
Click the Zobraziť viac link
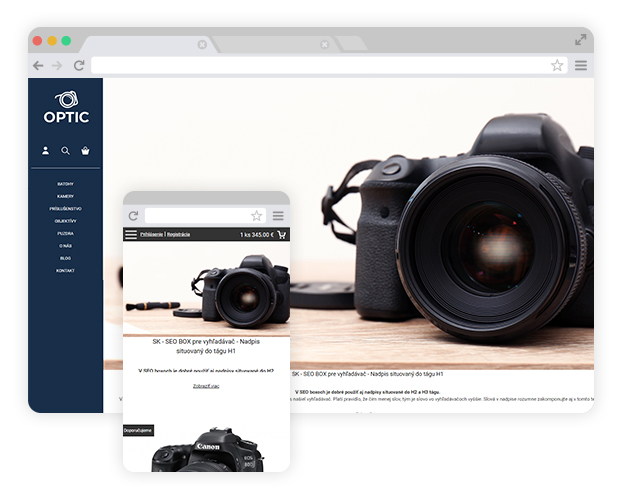(x=206, y=385)
